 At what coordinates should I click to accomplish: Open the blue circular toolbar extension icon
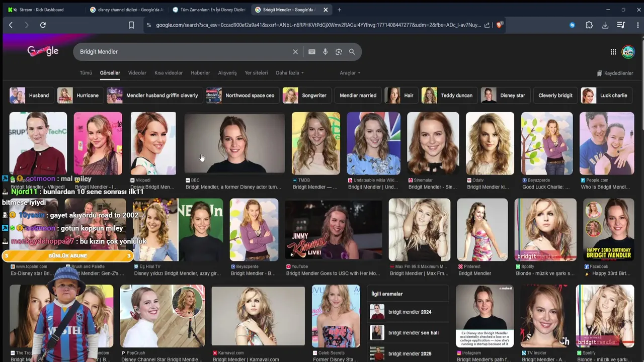point(572,25)
